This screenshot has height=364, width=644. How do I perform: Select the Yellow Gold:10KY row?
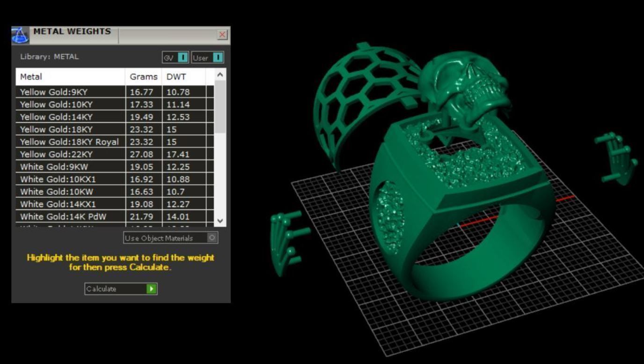115,104
